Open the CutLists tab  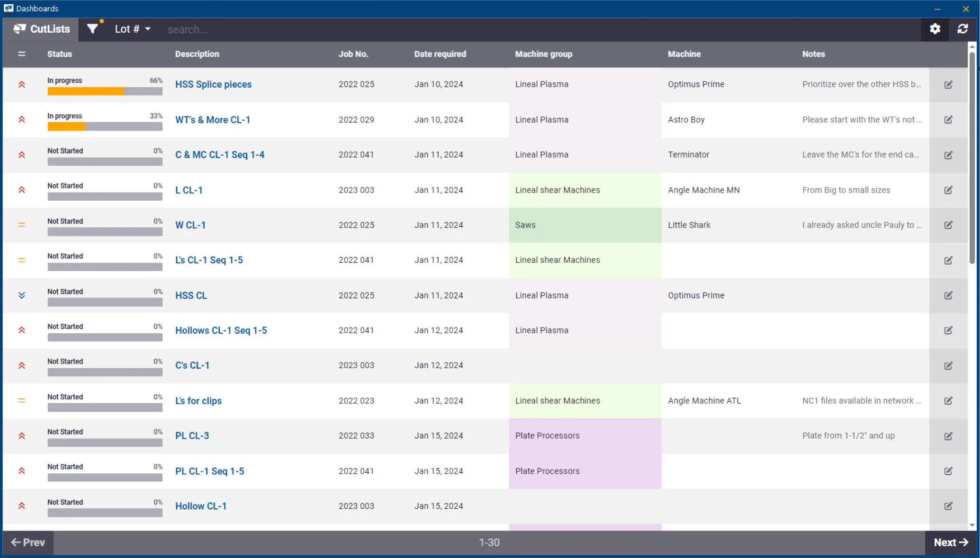pos(42,29)
